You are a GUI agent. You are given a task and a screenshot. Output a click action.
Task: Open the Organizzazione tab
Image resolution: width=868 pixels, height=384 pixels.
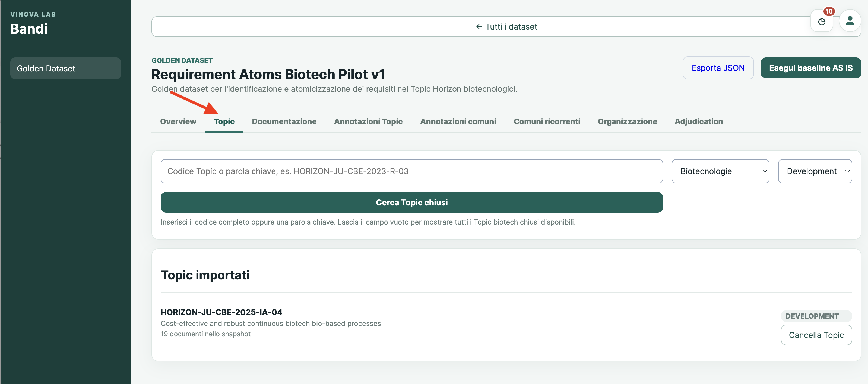627,121
